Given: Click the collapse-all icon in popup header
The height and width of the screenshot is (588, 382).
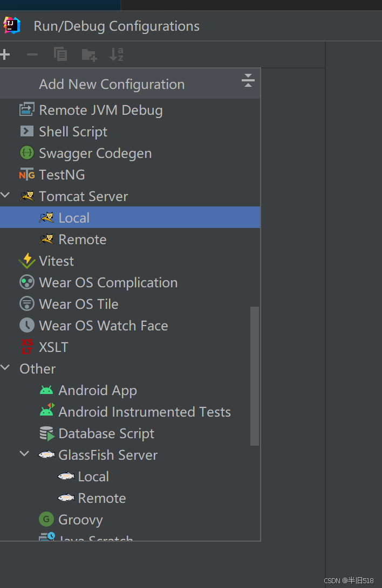Looking at the screenshot, I should pos(248,80).
